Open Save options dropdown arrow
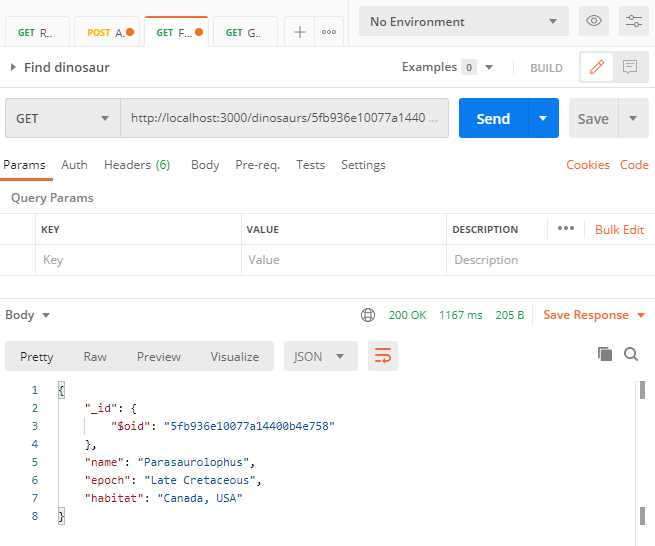 [x=633, y=118]
